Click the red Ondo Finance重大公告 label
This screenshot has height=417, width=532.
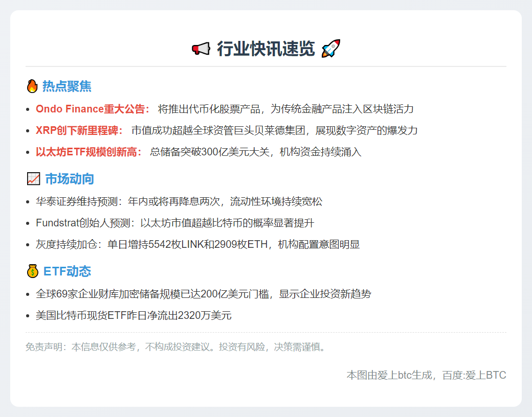click(x=93, y=109)
